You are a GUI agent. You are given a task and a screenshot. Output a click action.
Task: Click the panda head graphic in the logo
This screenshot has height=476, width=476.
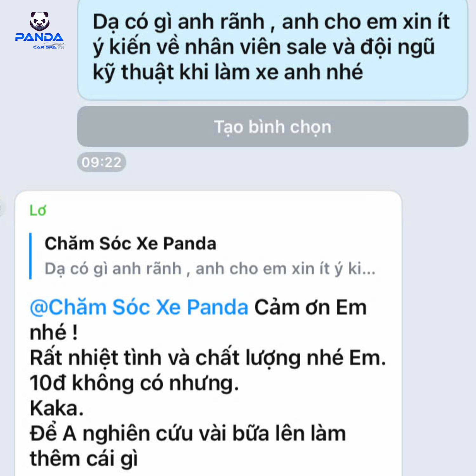click(x=39, y=21)
